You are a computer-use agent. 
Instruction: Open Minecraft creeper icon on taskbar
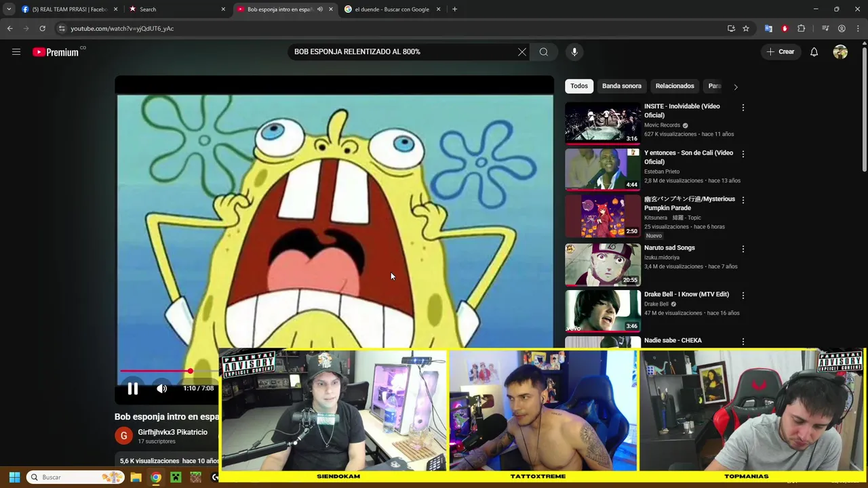tap(176, 477)
